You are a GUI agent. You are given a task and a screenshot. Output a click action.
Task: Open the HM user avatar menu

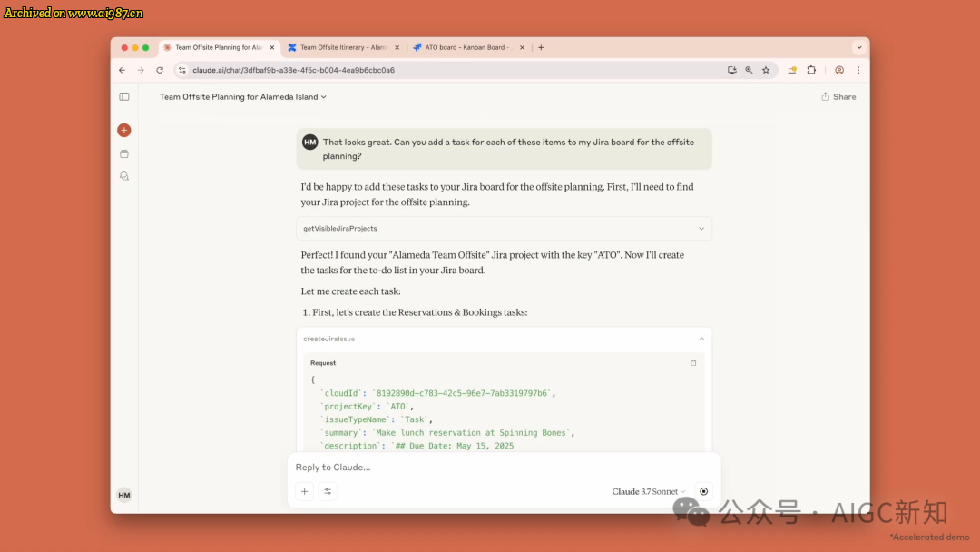point(124,495)
